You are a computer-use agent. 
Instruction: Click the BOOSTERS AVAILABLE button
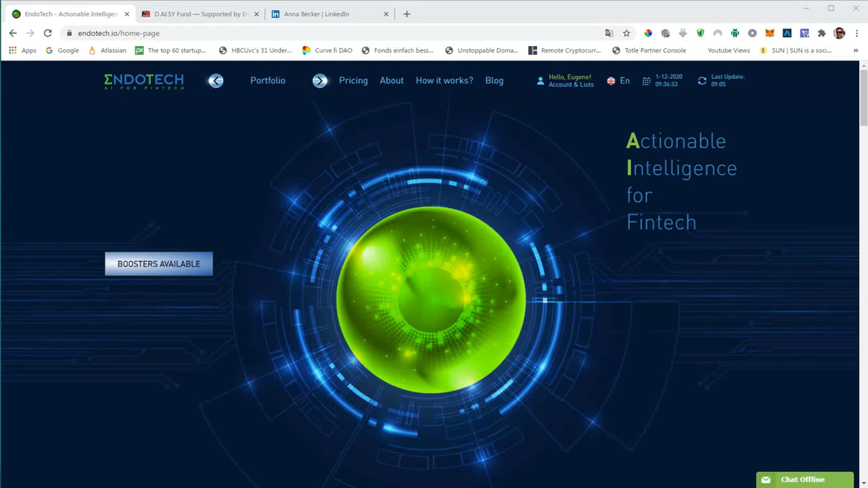[x=159, y=264]
